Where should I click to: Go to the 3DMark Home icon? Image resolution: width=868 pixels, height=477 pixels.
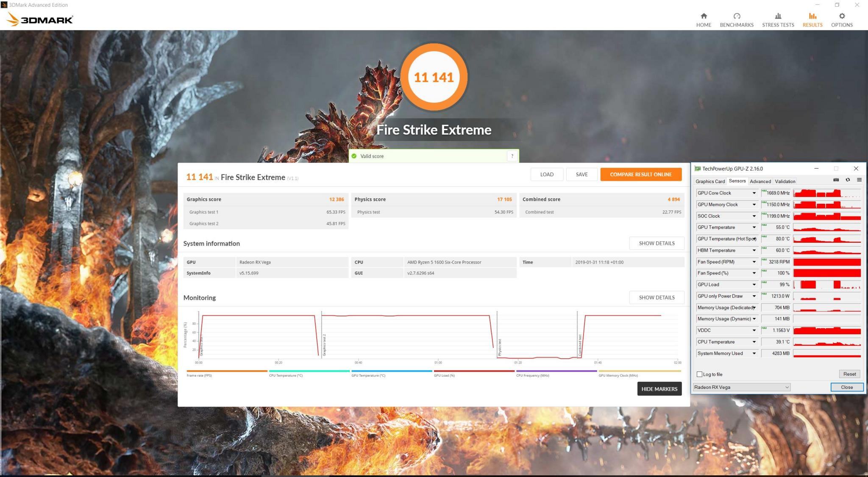click(x=704, y=16)
